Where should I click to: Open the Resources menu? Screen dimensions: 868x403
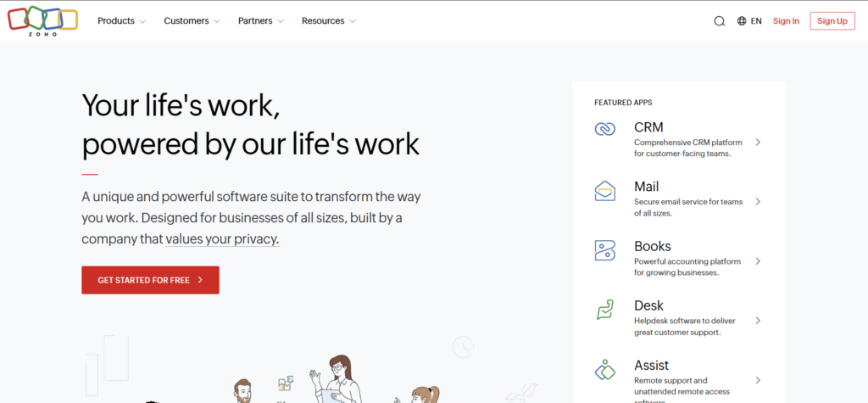(328, 21)
